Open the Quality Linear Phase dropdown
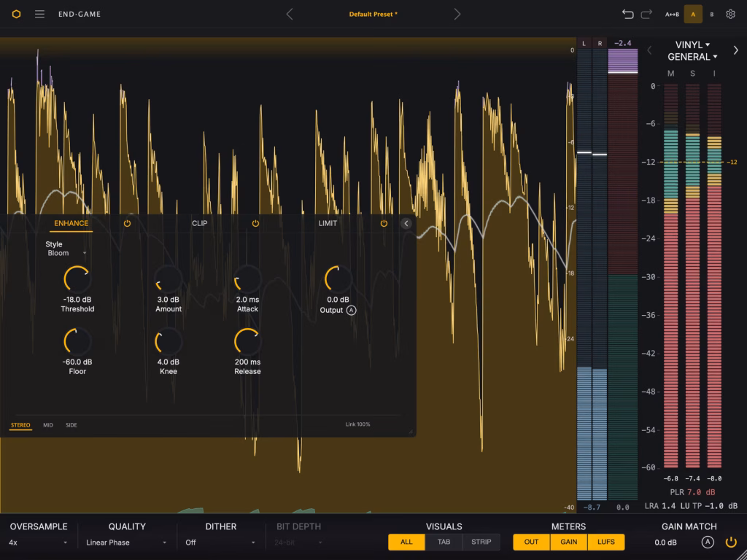Image resolution: width=747 pixels, height=560 pixels. coord(126,542)
